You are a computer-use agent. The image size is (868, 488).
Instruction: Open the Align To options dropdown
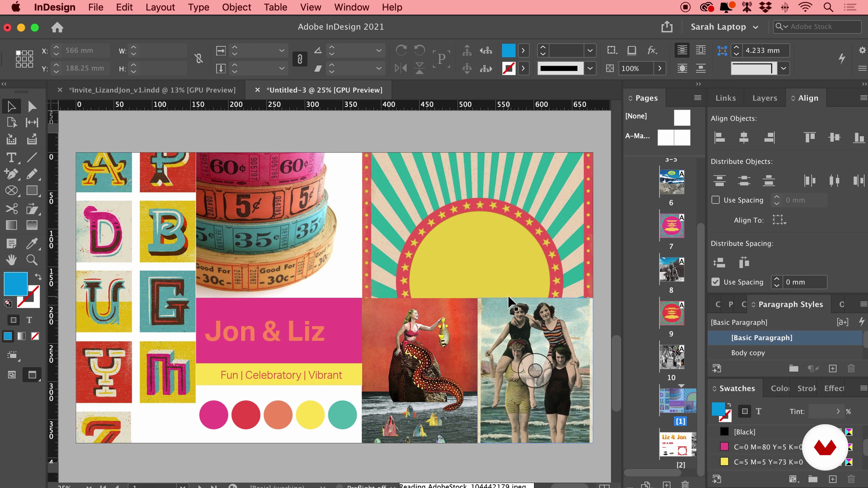click(779, 220)
